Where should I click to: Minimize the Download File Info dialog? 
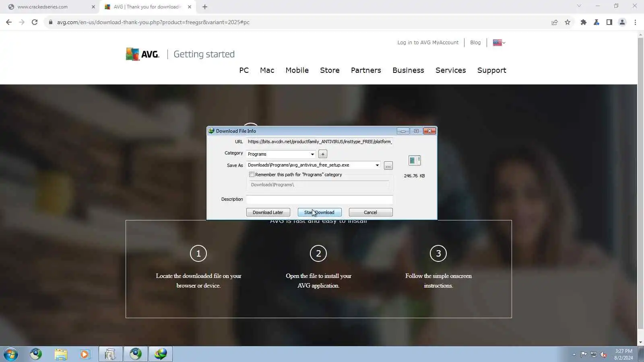[x=403, y=131]
